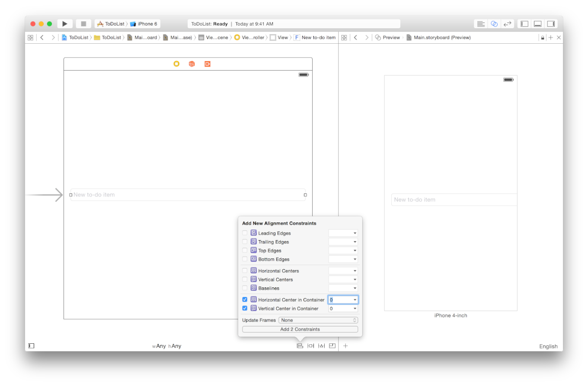588x387 pixels.
Task: Open Resolve Auto Layout Issues icon
Action: point(321,346)
